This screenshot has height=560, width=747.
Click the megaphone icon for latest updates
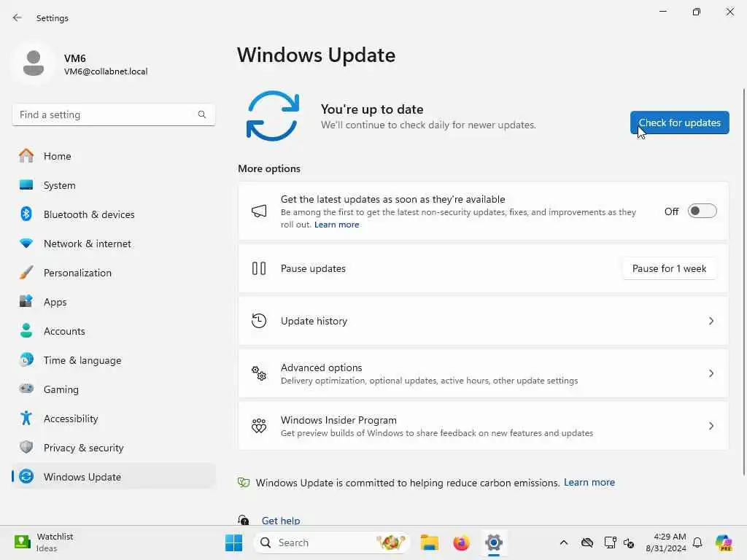coord(259,211)
